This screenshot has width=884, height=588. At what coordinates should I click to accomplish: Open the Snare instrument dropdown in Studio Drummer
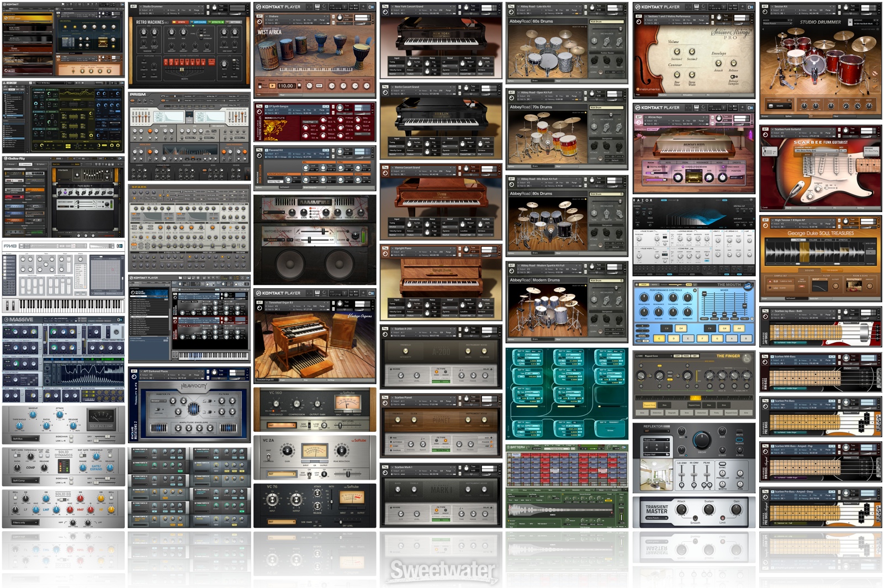pos(779,106)
